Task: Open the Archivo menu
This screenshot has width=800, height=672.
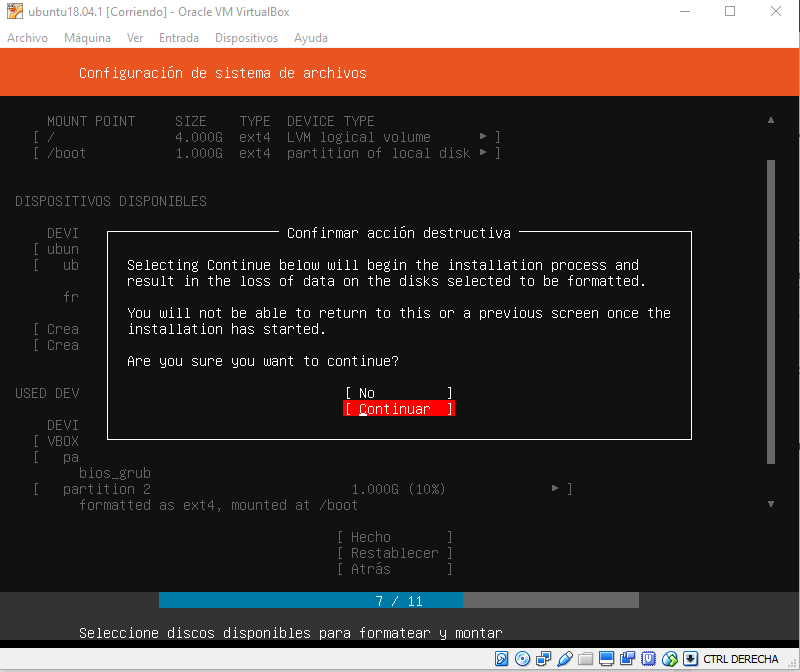Action: click(28, 38)
